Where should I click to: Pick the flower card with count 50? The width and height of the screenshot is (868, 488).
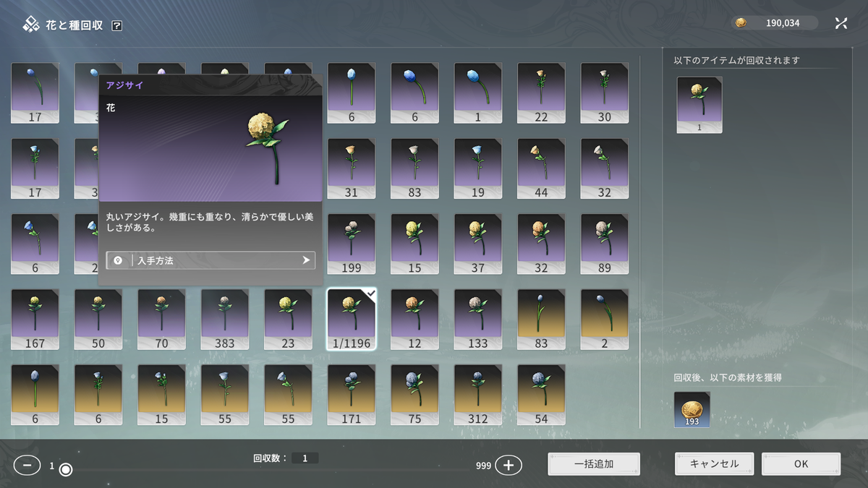click(x=98, y=320)
